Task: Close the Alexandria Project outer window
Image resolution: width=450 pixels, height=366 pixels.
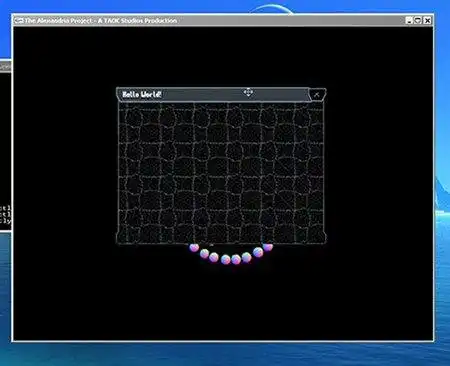Action: tap(427, 21)
